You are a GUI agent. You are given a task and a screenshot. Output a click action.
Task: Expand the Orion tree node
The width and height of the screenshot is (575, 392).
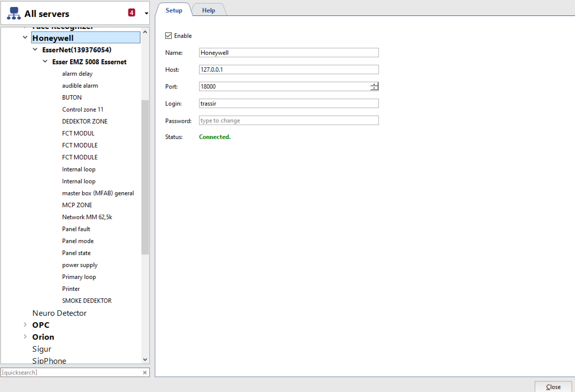(x=25, y=336)
